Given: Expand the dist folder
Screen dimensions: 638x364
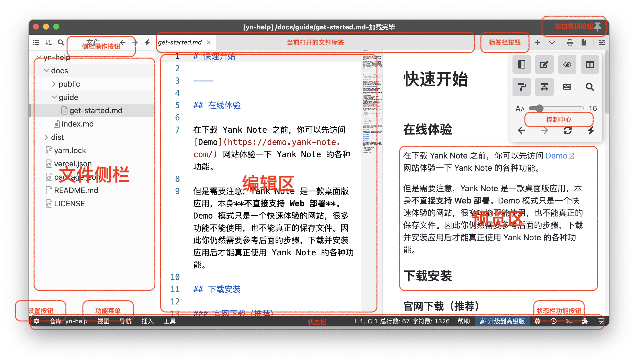Looking at the screenshot, I should tap(46, 137).
